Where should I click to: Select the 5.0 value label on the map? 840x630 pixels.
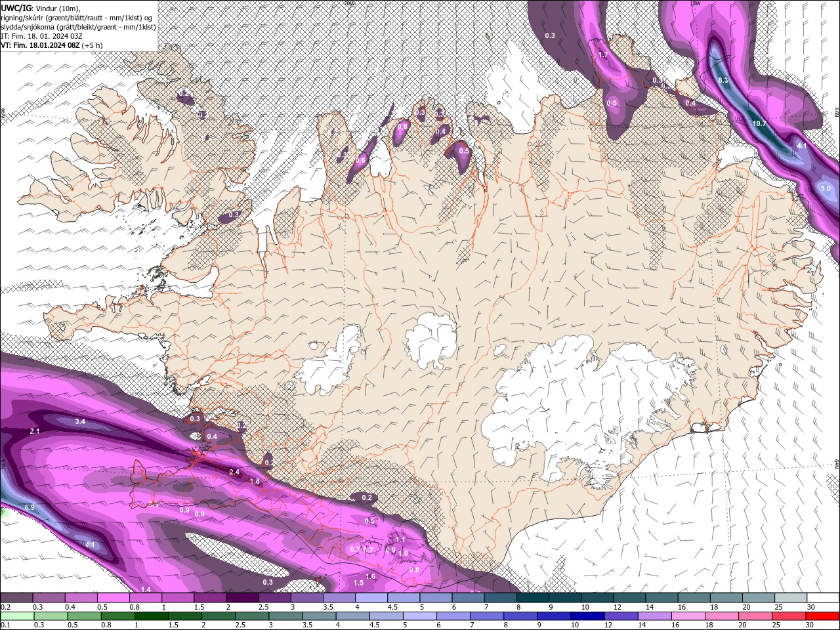click(x=826, y=188)
